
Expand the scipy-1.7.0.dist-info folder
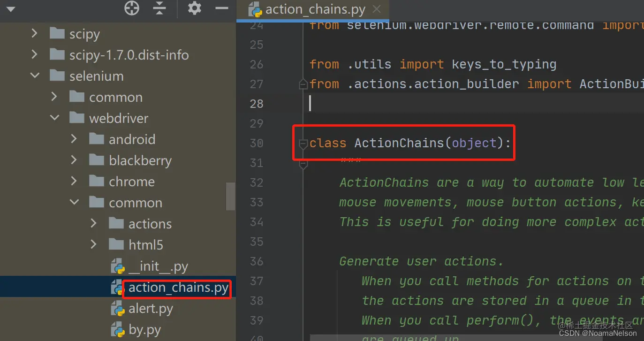point(34,54)
